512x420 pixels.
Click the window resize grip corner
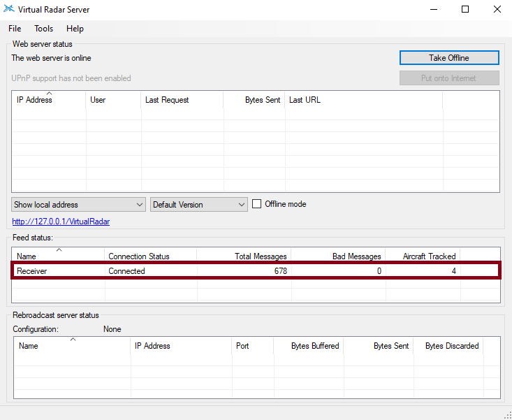pos(508,415)
